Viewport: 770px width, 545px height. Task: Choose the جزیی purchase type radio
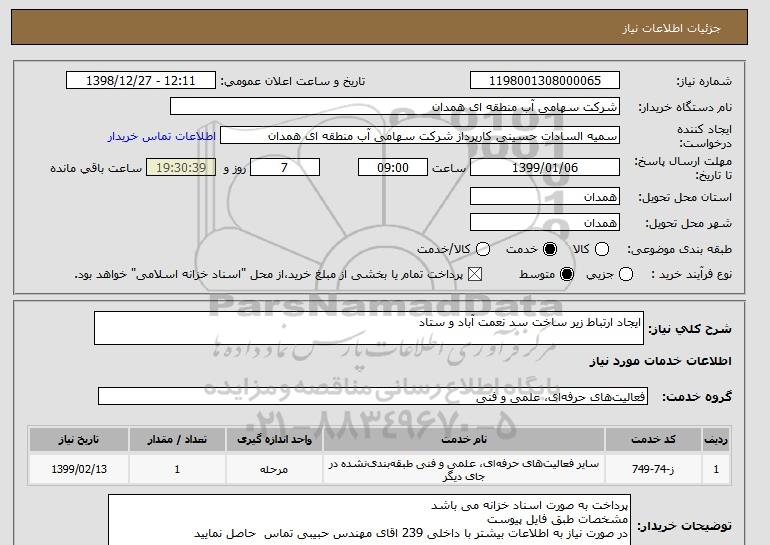click(626, 274)
